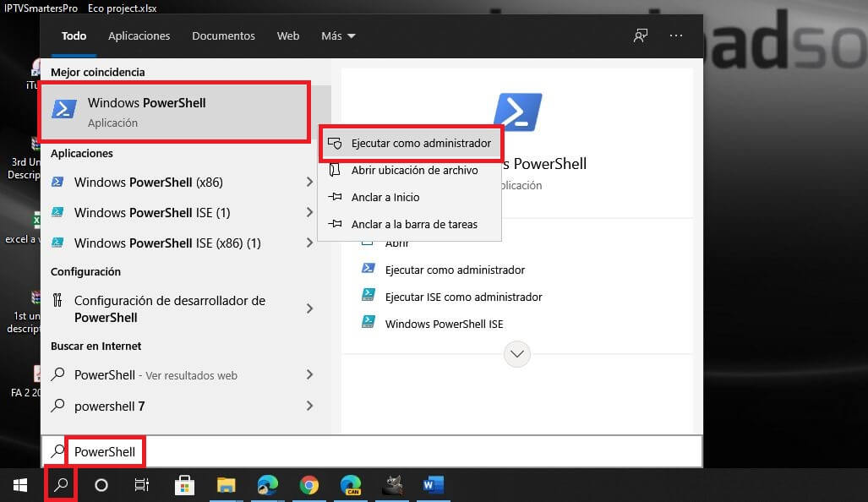Click the powershell 7 magnifier icon
This screenshot has height=502, width=868.
57,406
